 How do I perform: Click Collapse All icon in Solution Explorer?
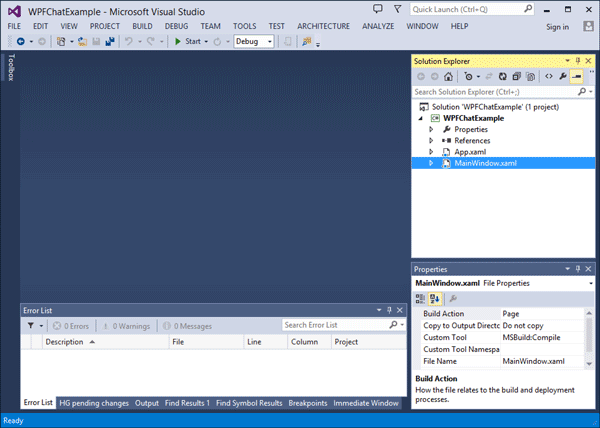[517, 76]
